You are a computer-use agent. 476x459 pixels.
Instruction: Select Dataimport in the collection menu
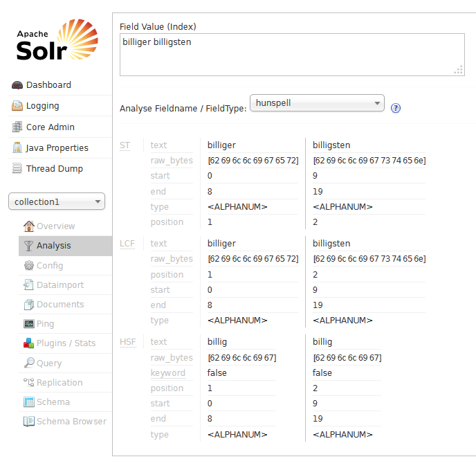tap(59, 285)
